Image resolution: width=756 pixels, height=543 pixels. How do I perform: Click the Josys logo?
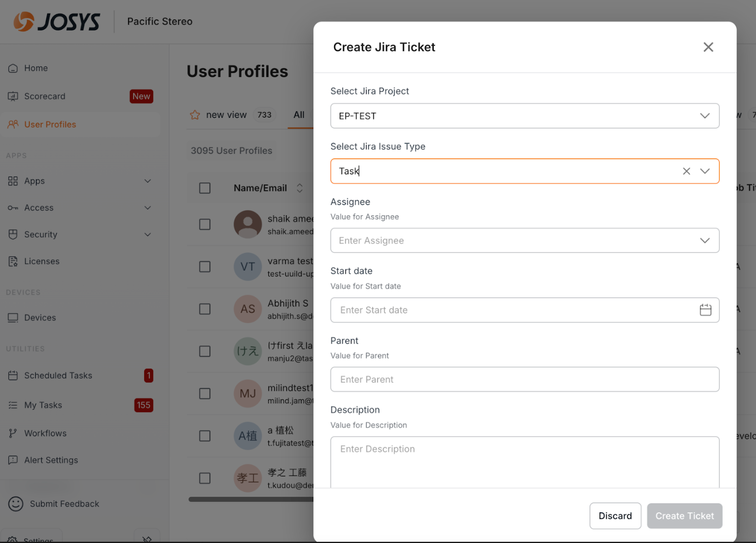pos(57,22)
